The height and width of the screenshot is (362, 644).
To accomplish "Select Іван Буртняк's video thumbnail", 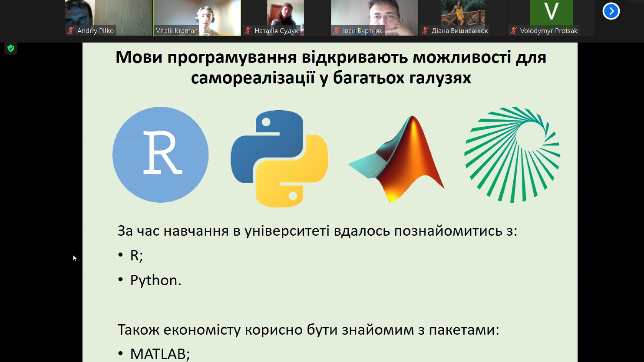I will pos(374,15).
